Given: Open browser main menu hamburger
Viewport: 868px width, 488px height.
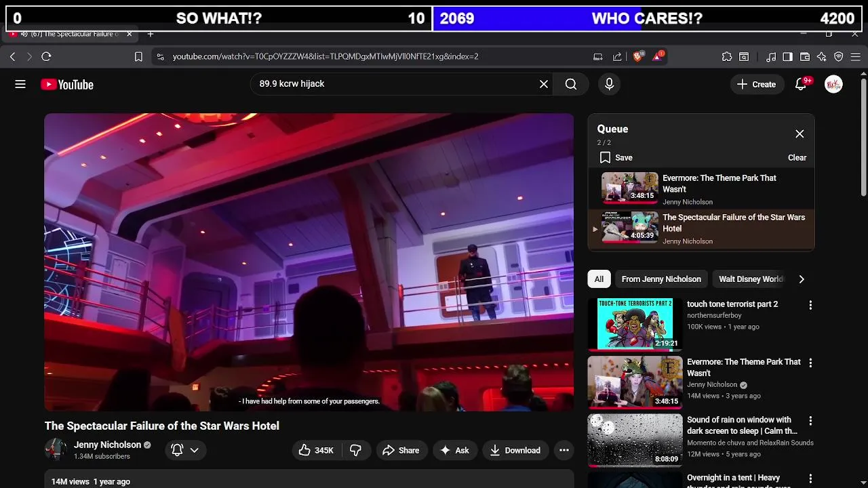Looking at the screenshot, I should click(856, 56).
